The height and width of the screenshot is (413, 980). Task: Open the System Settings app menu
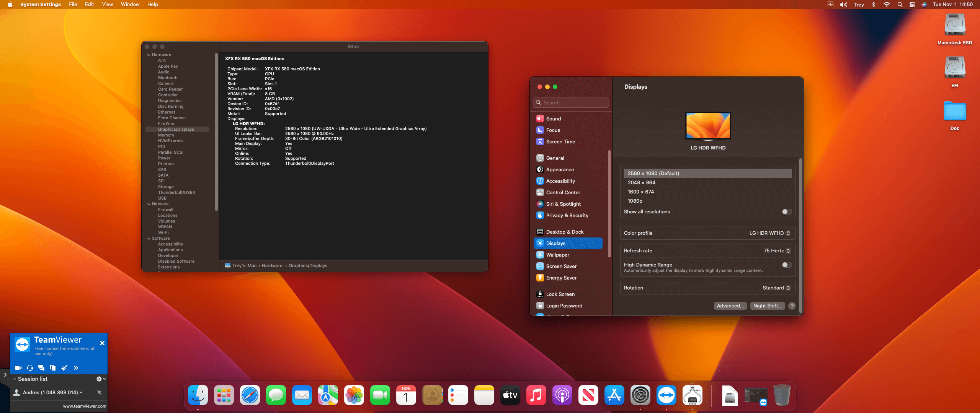click(41, 5)
